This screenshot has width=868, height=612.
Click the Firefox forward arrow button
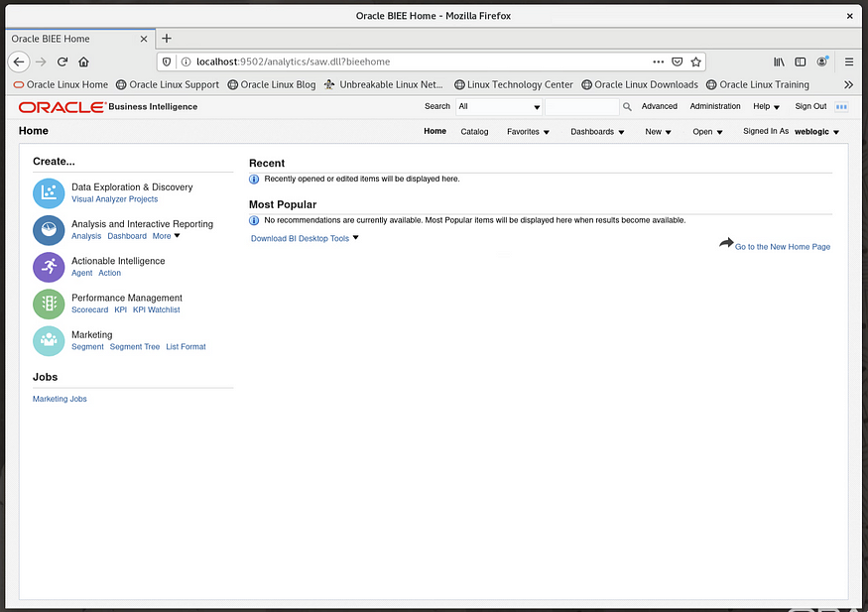coord(41,61)
